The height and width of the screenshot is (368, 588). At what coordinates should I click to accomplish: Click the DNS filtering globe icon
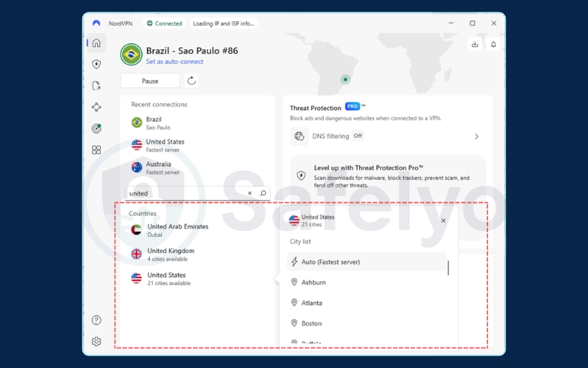pyautogui.click(x=299, y=136)
